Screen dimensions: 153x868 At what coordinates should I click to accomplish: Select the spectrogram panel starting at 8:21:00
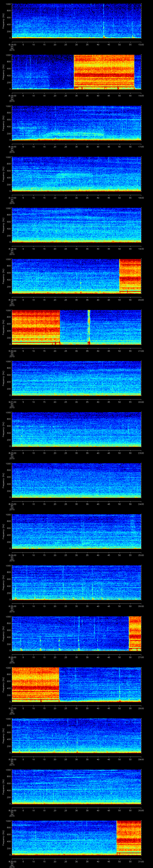76,378
